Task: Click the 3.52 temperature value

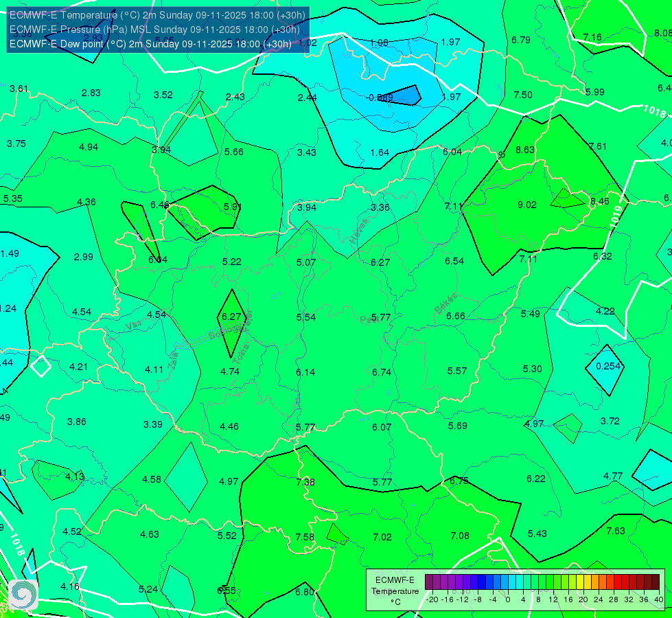Action: coord(163,95)
